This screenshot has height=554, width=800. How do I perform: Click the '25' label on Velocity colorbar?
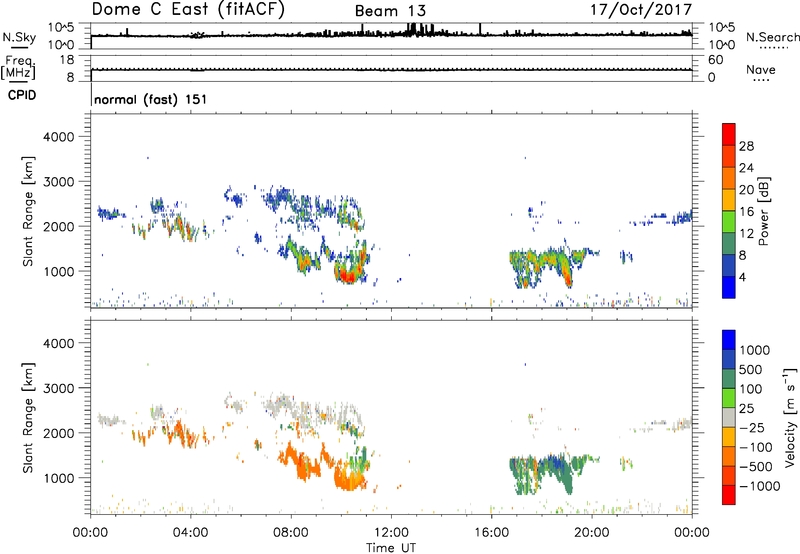747,409
